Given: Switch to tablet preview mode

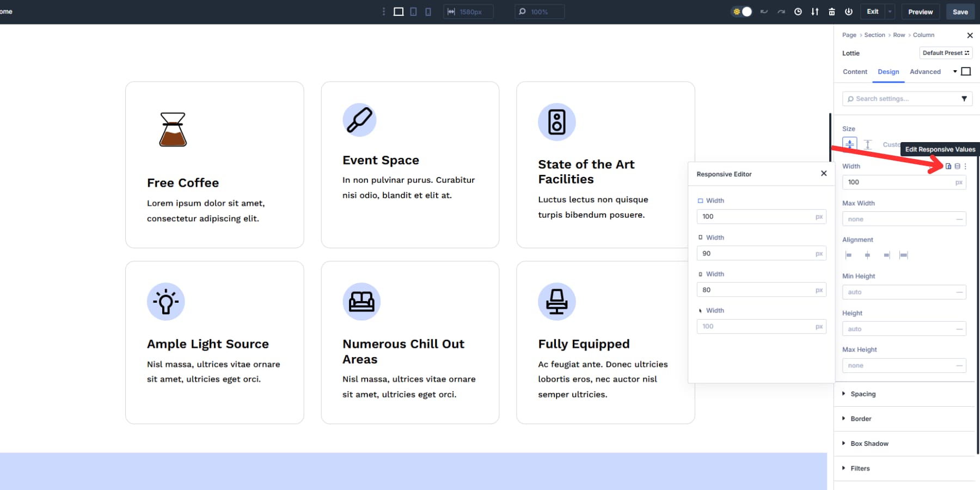Looking at the screenshot, I should tap(413, 11).
